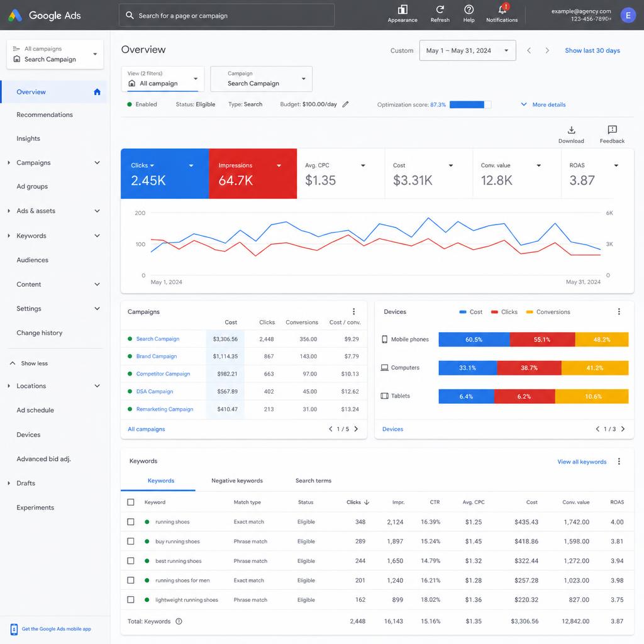The image size is (644, 644).
Task: Click Show last 30 days link
Action: (x=592, y=50)
